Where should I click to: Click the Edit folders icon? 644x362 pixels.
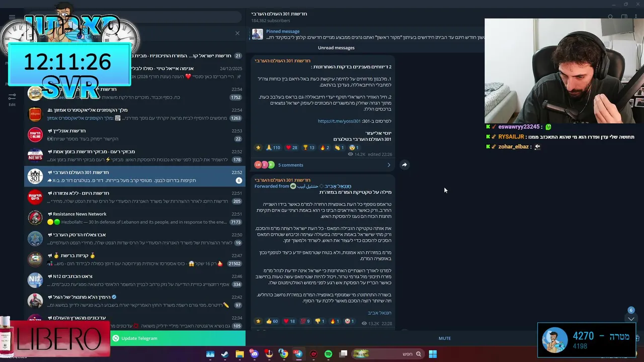12,99
